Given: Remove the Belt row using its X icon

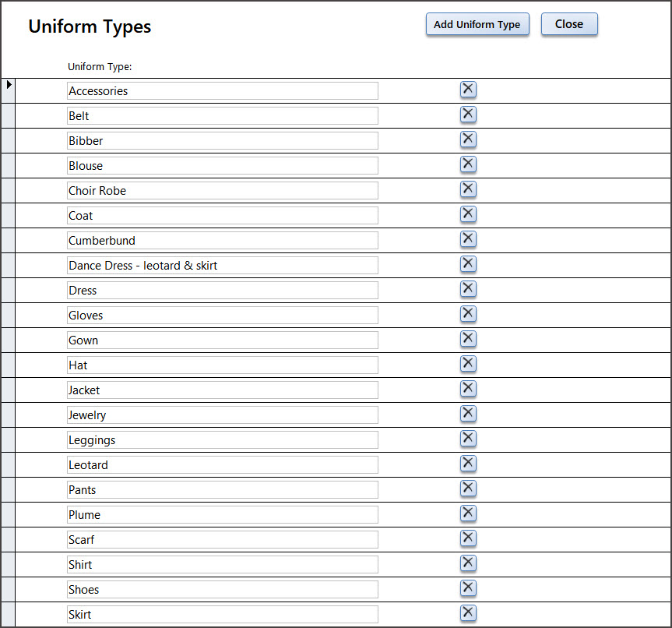Looking at the screenshot, I should point(467,115).
